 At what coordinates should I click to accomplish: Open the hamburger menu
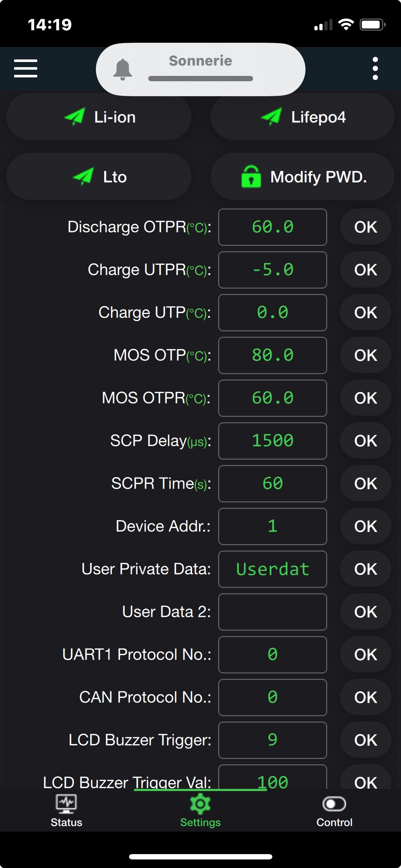pyautogui.click(x=26, y=68)
